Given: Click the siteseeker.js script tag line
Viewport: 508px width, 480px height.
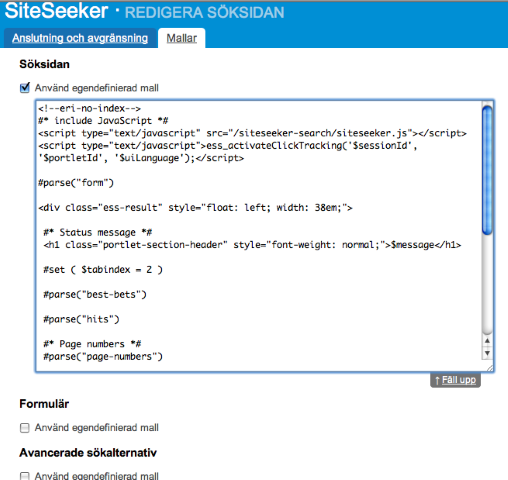Looking at the screenshot, I should (252, 133).
